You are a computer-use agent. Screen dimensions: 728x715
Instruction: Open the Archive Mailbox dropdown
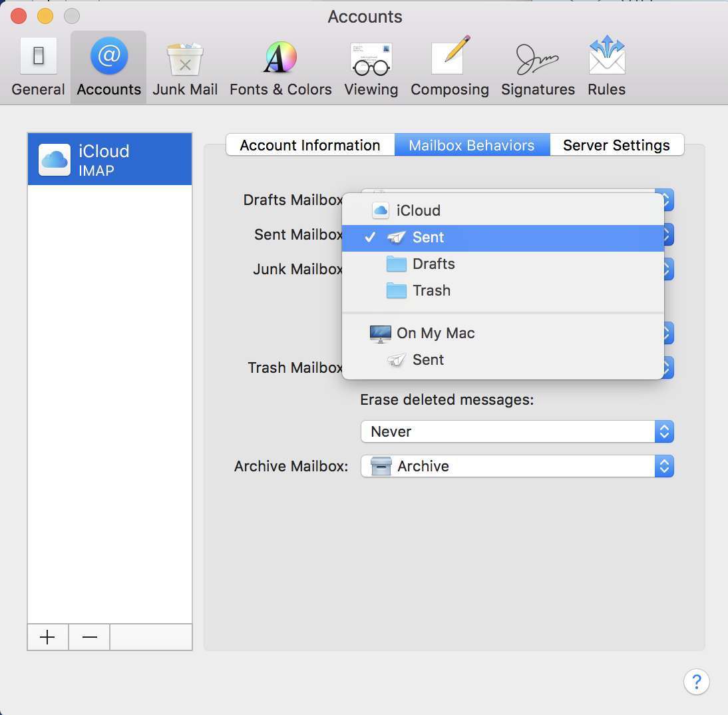pyautogui.click(x=517, y=466)
